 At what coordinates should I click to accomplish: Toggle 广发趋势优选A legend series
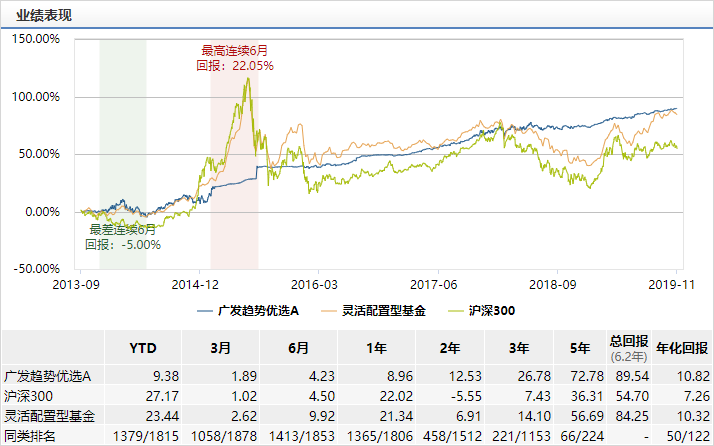click(248, 311)
